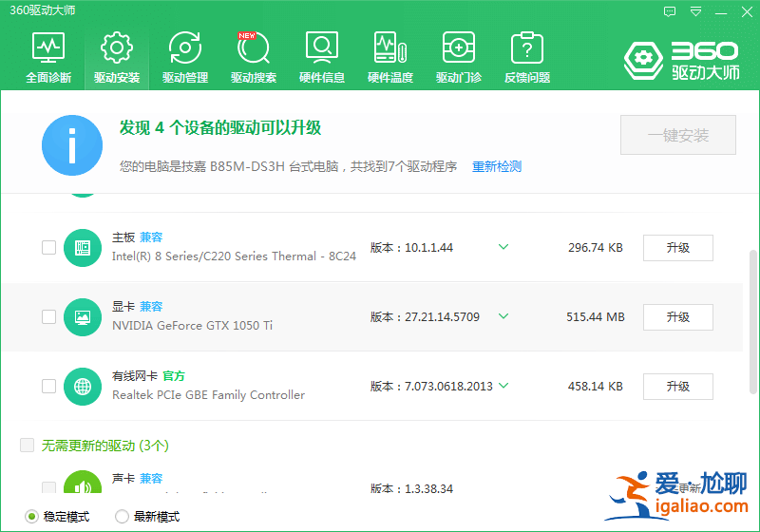Click text Intel(R) 8 Series/C220 Series Thermal
This screenshot has width=760, height=532.
(234, 256)
